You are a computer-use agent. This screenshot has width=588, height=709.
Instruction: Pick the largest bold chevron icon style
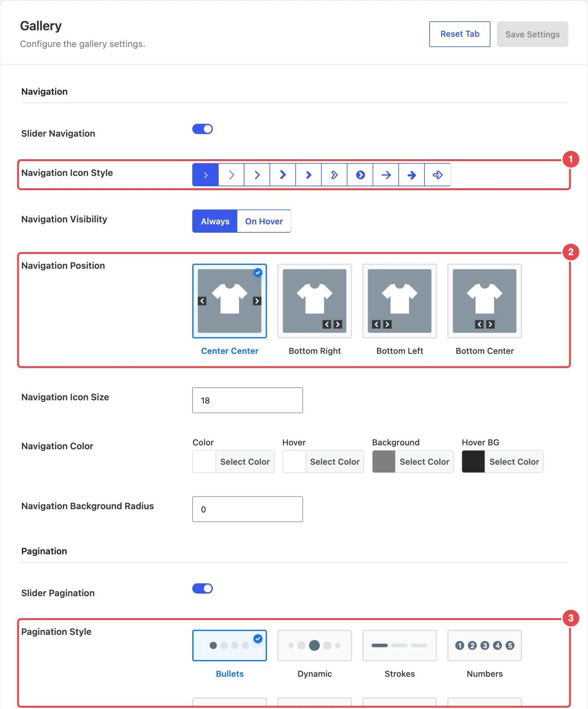(283, 175)
